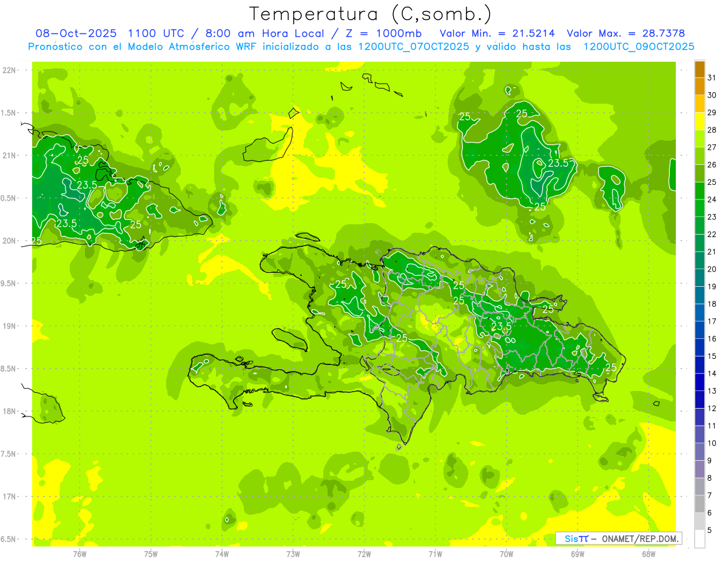Viewport: 728px width, 562px height.
Task: Click the 18N latitude tick label
Action: coord(9,411)
